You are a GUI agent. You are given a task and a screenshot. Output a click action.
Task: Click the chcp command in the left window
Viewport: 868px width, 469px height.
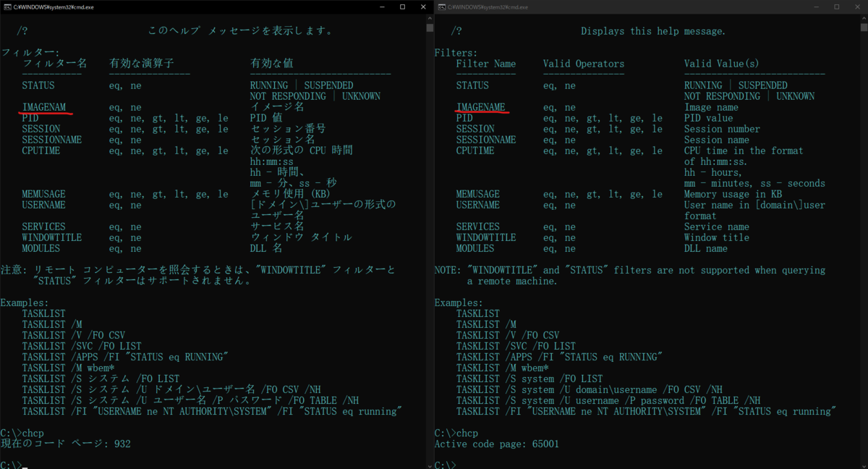(x=33, y=433)
